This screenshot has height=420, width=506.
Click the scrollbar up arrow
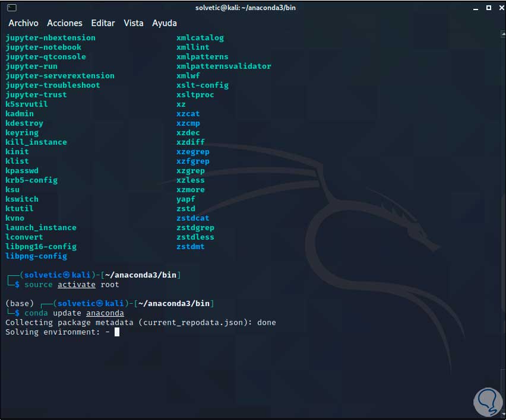coord(503,34)
